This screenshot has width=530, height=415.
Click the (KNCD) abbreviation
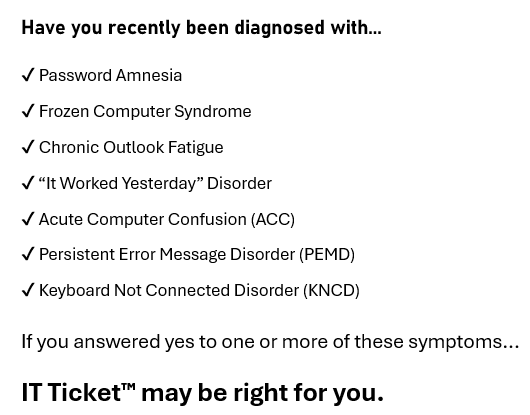coord(331,290)
